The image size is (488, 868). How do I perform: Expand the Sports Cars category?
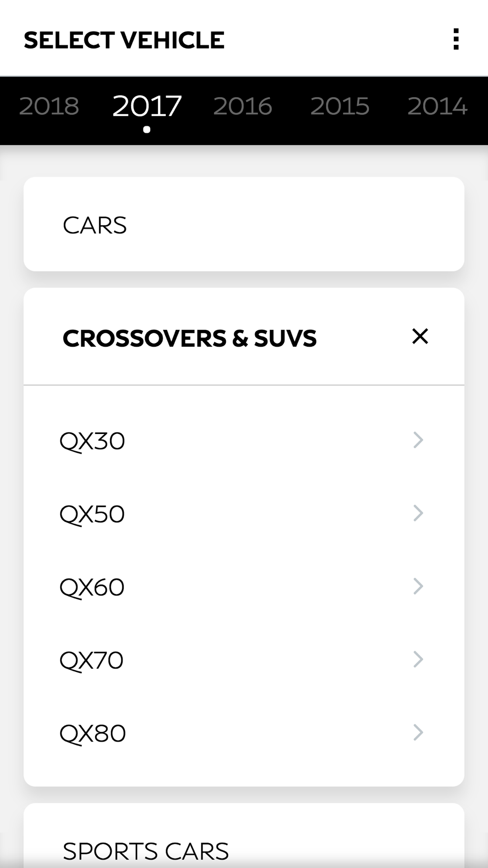244,835
